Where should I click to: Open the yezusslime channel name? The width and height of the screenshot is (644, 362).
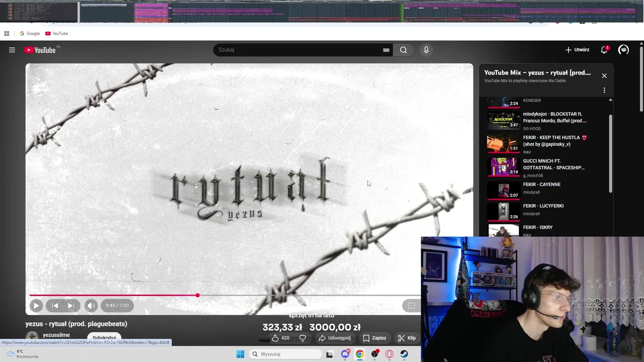pyautogui.click(x=56, y=335)
